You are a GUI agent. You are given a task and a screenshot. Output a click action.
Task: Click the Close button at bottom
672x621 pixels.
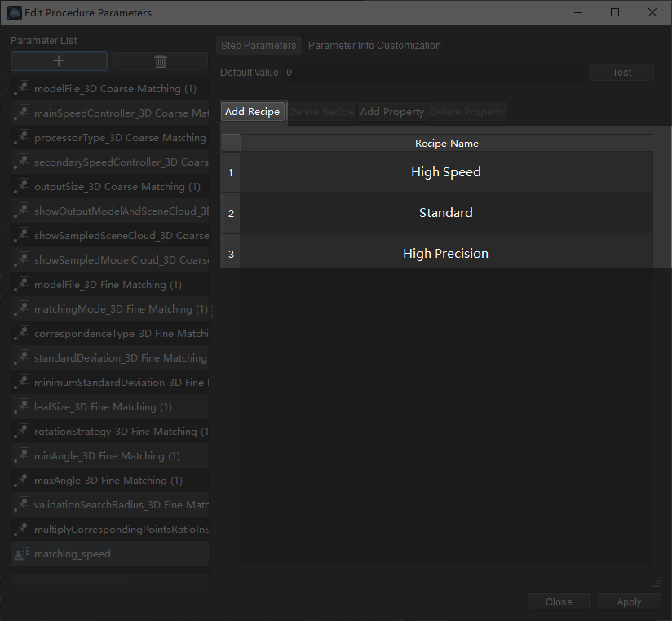tap(559, 601)
